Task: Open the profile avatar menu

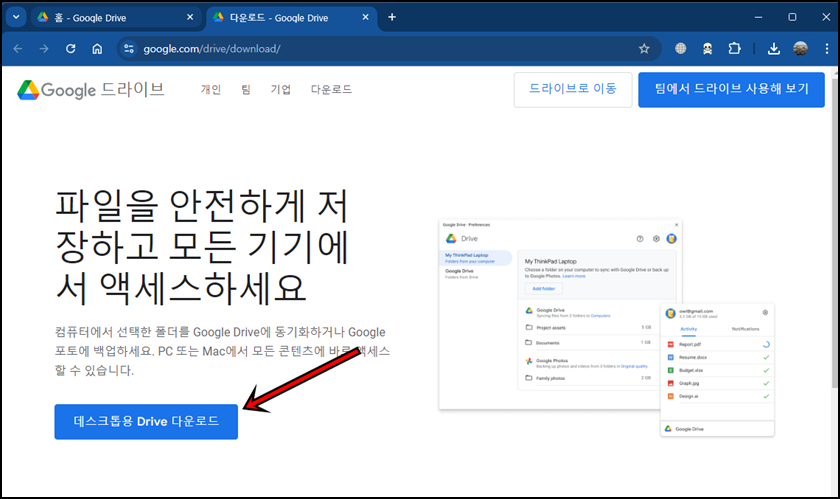Action: click(x=800, y=49)
